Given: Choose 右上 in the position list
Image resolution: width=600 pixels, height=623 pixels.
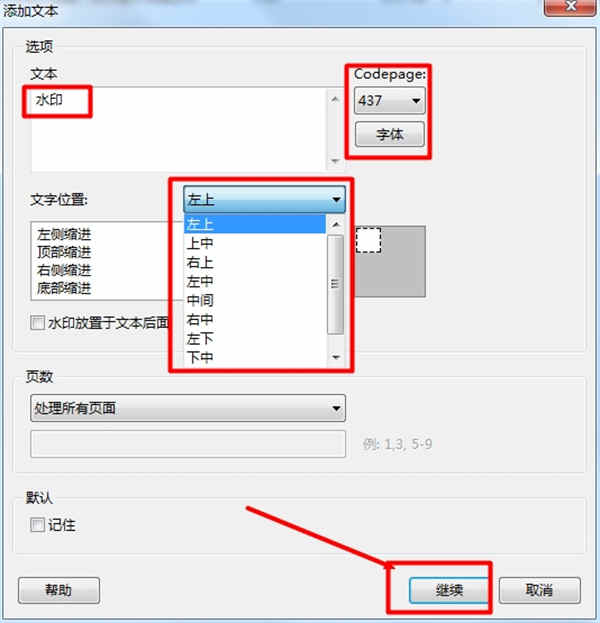Looking at the screenshot, I should (x=255, y=262).
